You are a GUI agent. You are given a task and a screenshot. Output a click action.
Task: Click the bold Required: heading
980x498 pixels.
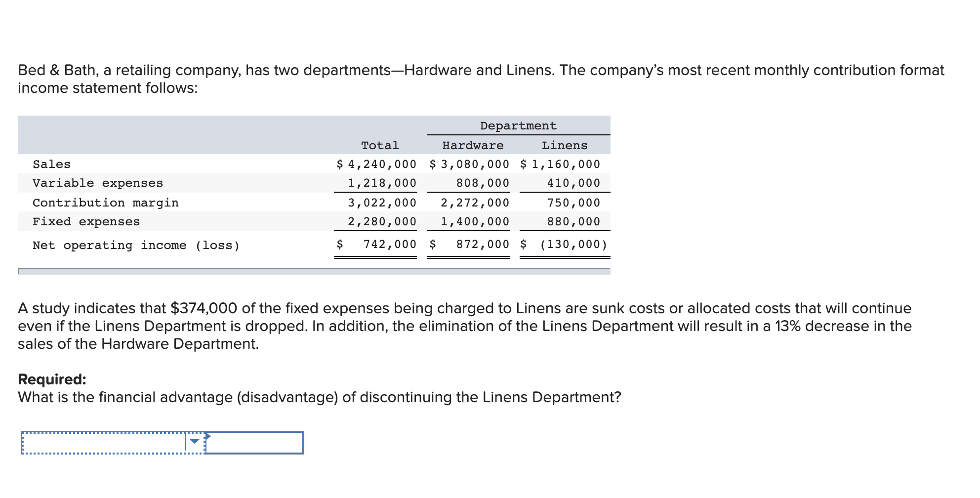(52, 379)
